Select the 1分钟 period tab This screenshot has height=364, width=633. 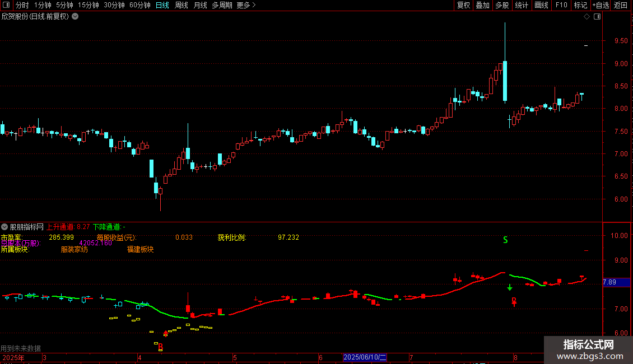(x=43, y=5)
